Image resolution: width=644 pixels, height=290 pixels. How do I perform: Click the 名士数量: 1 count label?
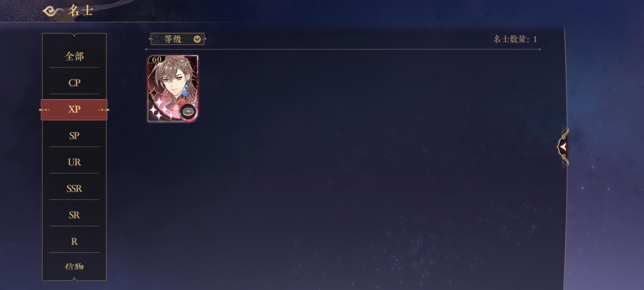pos(515,39)
